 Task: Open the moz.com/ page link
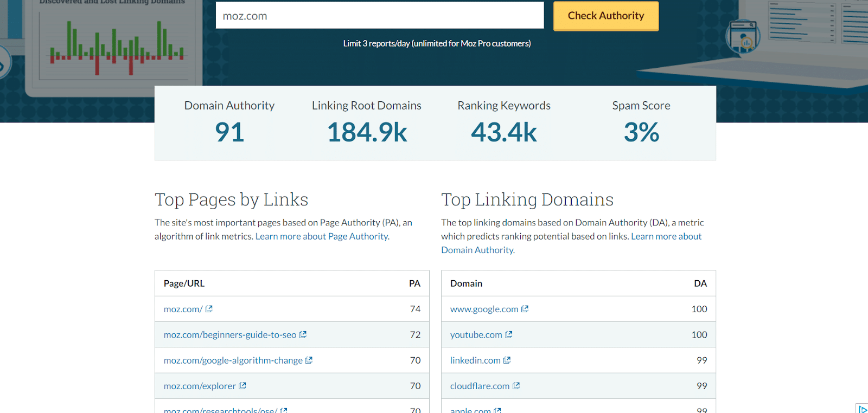[x=183, y=309]
